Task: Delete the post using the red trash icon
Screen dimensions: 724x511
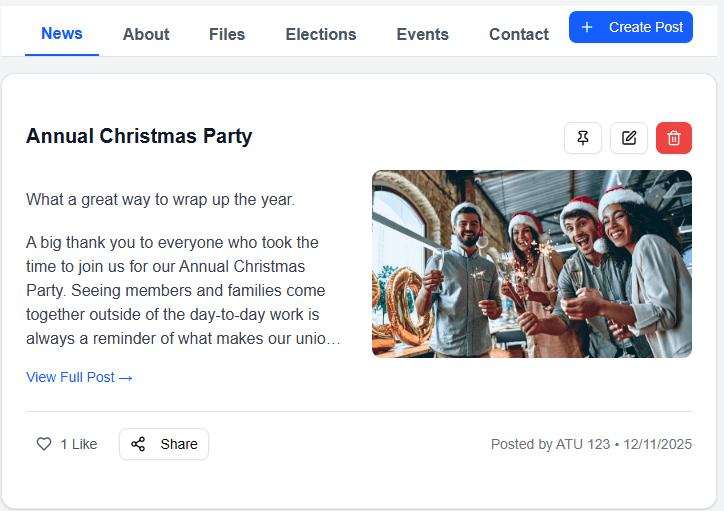Action: 674,138
